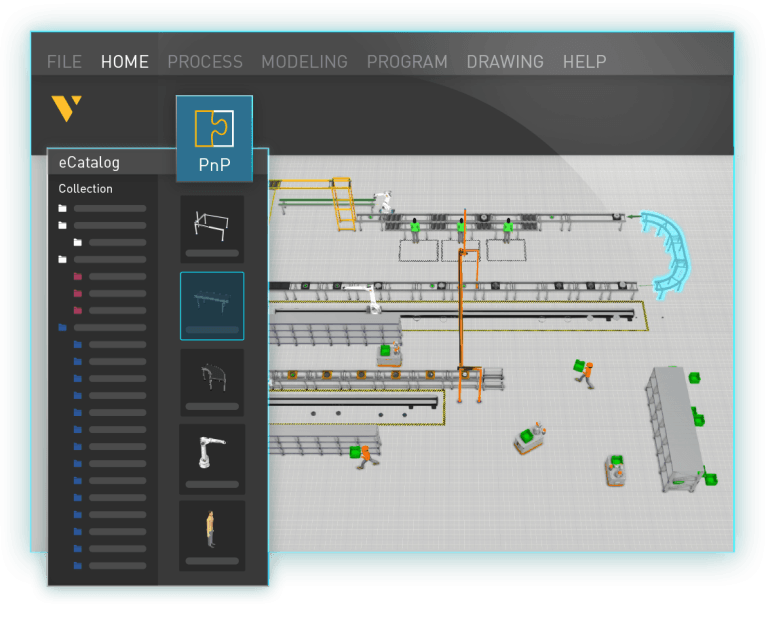Open the FILE menu
The height and width of the screenshot is (623, 768).
click(x=64, y=62)
